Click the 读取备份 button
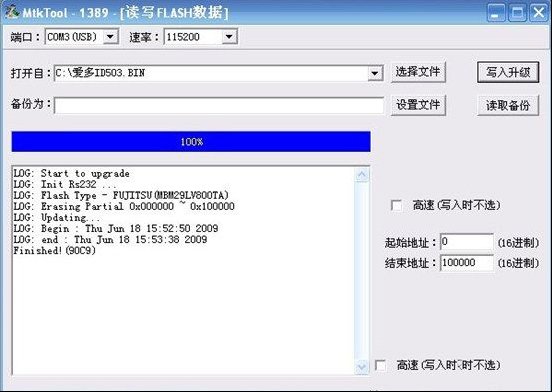 coord(508,105)
